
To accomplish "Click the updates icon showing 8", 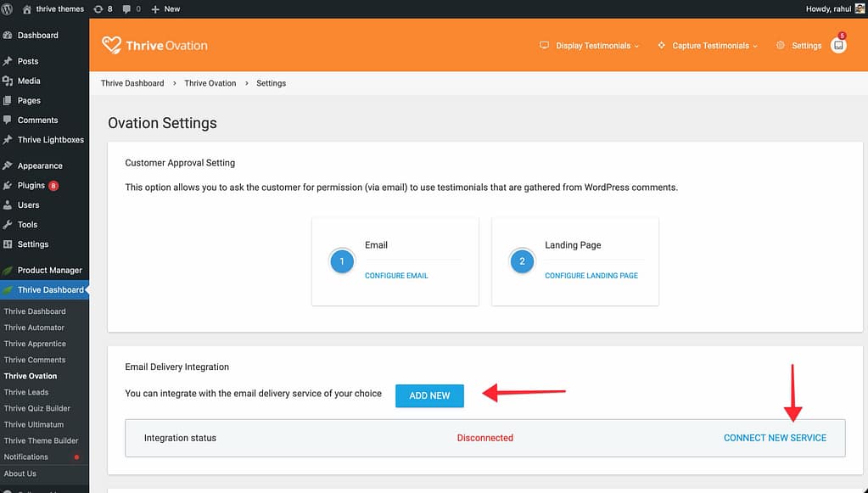I will (x=103, y=8).
